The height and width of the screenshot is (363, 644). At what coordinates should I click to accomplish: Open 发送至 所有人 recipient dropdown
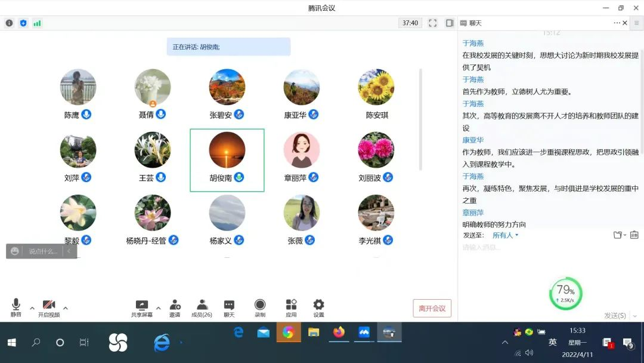[x=505, y=235]
